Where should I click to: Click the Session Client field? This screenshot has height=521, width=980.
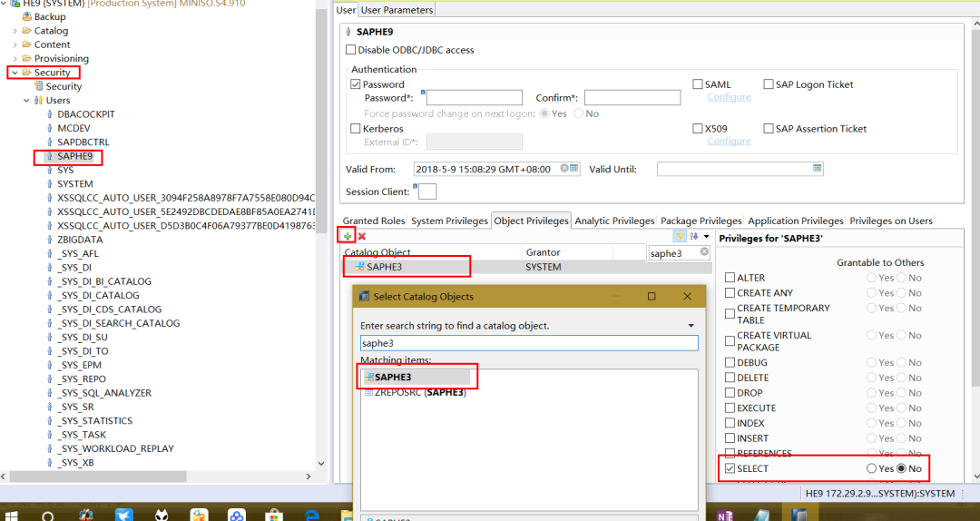click(x=427, y=192)
